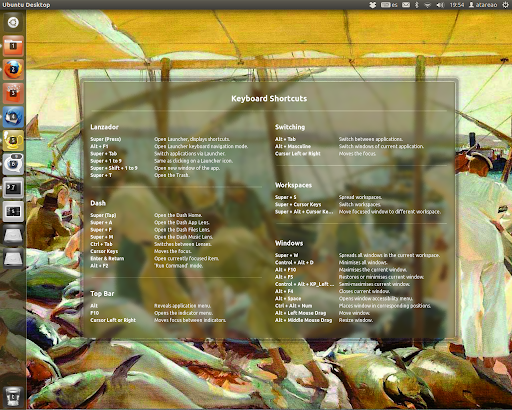Launch Thunderbird mail from the launcher
The height and width of the screenshot is (410, 512).
[x=13, y=117]
